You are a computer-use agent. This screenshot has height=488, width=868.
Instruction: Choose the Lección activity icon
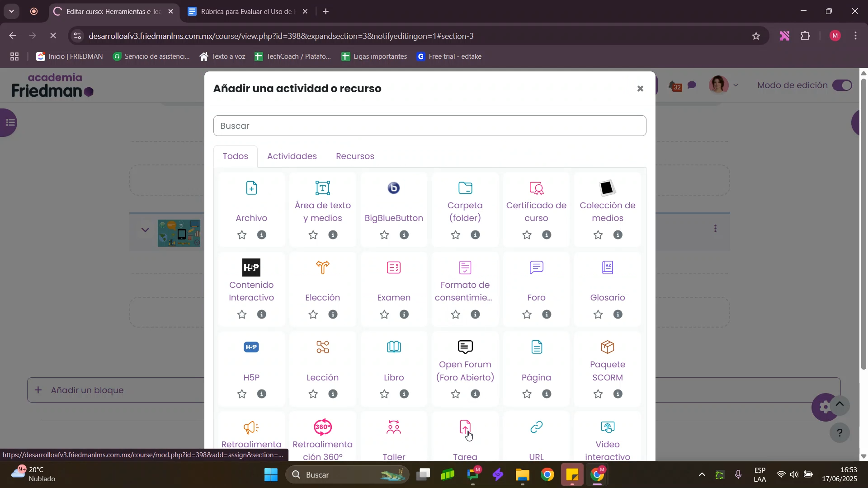tap(322, 347)
